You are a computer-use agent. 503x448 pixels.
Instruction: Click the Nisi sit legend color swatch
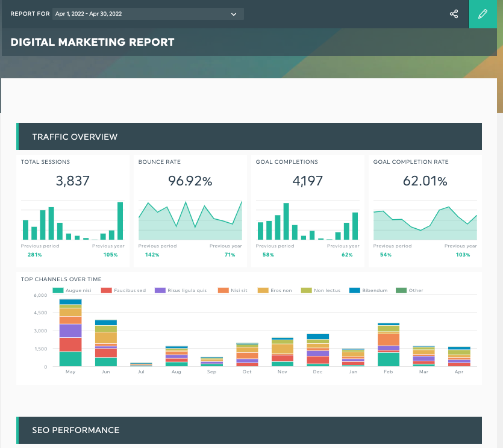coord(223,290)
